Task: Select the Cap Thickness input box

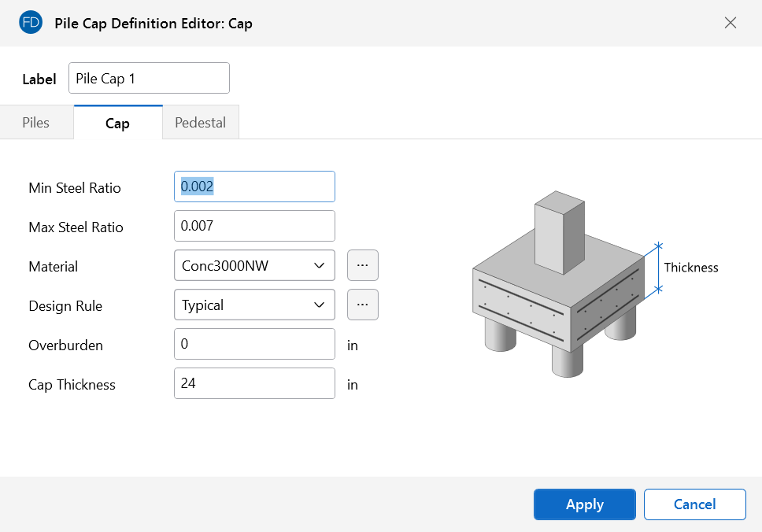Action: [254, 383]
